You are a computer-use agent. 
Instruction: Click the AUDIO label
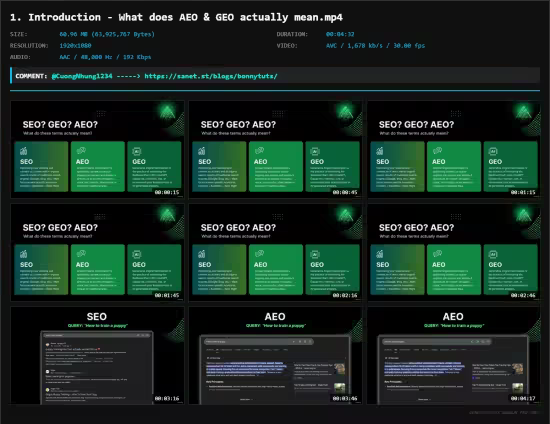point(20,57)
